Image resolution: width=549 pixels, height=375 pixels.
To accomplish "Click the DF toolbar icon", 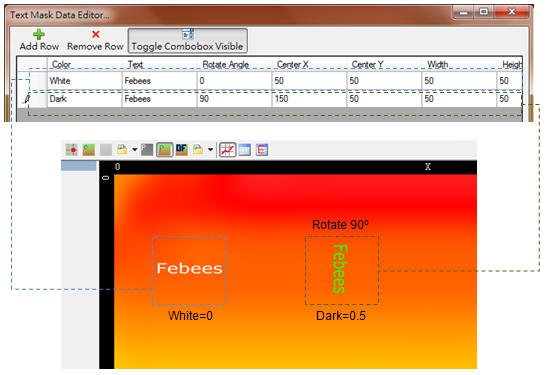I will click(181, 150).
